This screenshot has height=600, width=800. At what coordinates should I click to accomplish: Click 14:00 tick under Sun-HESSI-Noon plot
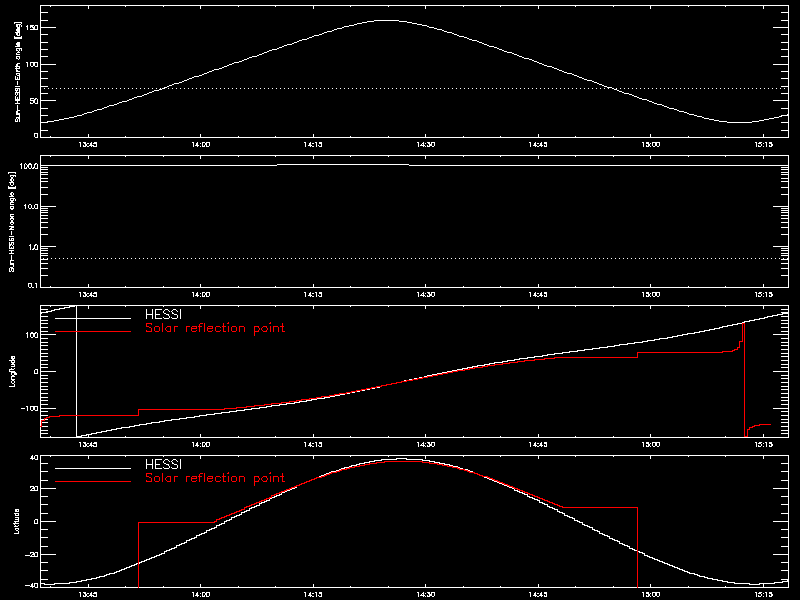tap(201, 295)
